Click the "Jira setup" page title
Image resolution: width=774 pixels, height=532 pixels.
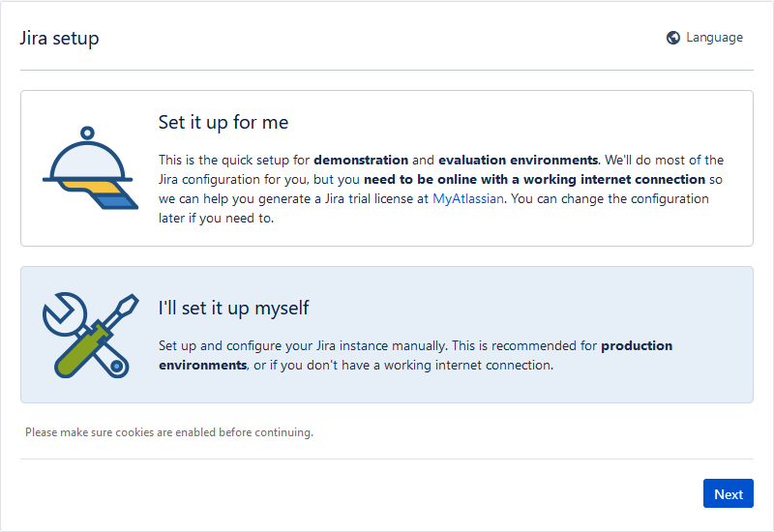pos(59,39)
